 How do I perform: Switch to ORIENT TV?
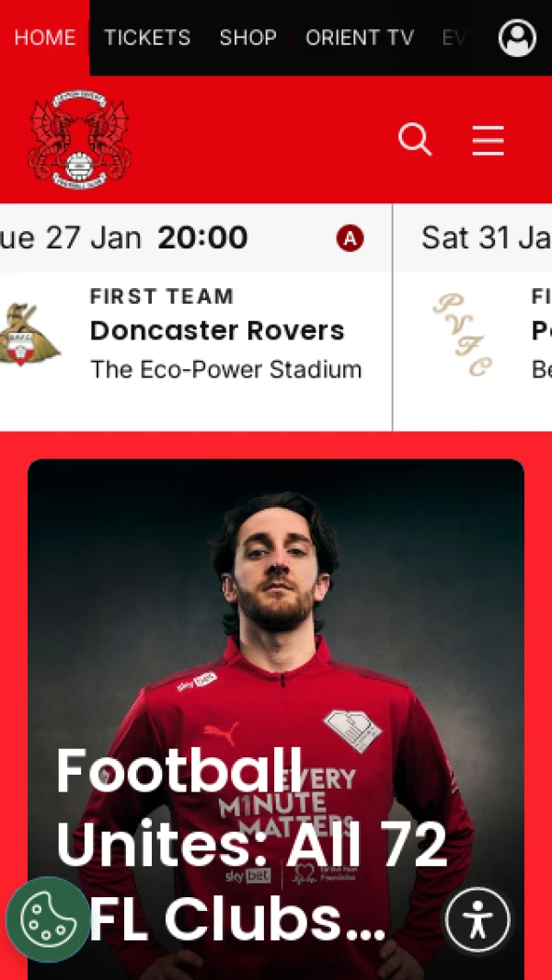tap(360, 38)
